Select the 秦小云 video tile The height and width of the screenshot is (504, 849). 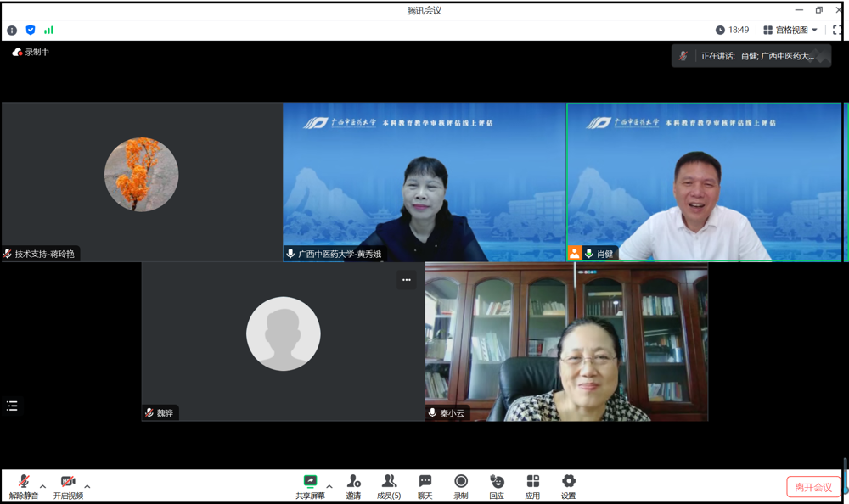[566, 342]
